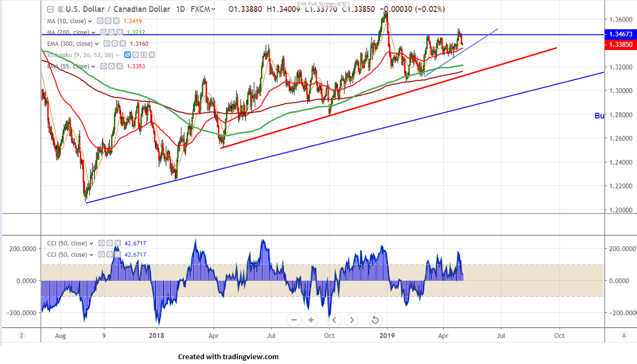Click the Exit Full Screen (ESC) hint

click(323, 4)
